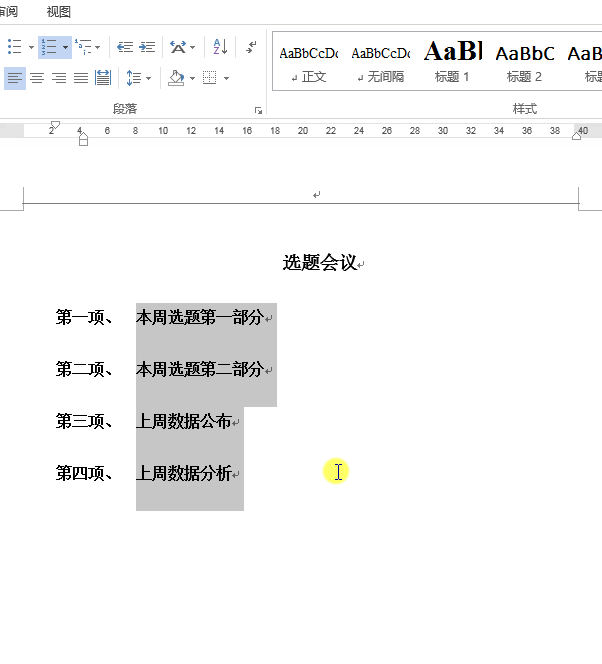Open the 视图 tab

click(58, 11)
